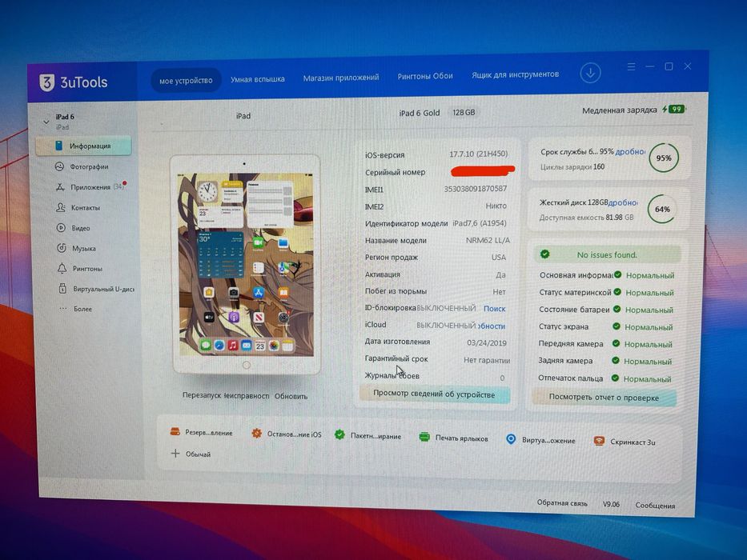This screenshot has height=560, width=747.
Task: Click the Резерв...вление backup icon
Action: [x=175, y=432]
